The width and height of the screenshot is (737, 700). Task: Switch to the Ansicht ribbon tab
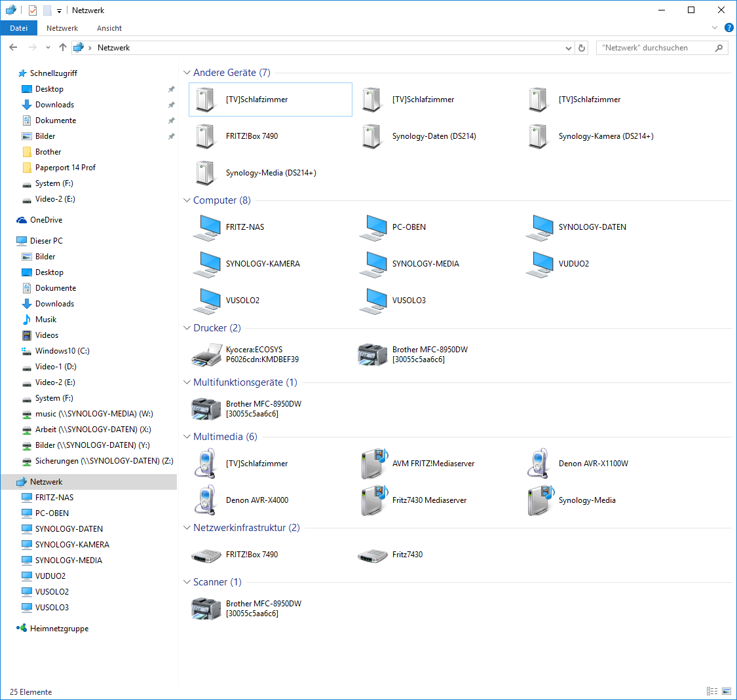click(109, 28)
